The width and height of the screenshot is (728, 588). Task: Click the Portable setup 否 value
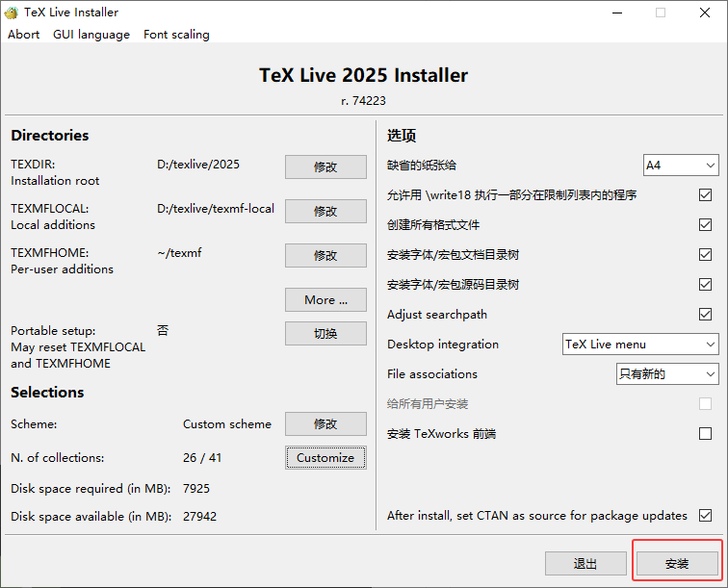pos(163,330)
